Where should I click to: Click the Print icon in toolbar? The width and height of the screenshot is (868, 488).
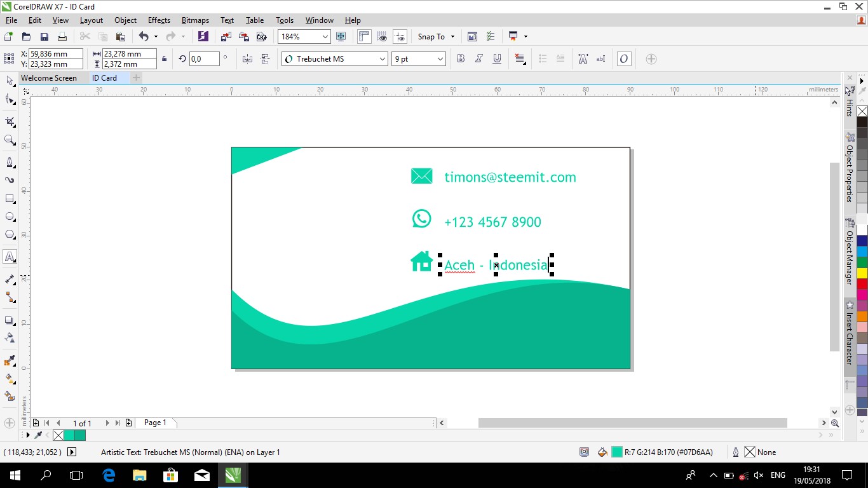[x=62, y=37]
